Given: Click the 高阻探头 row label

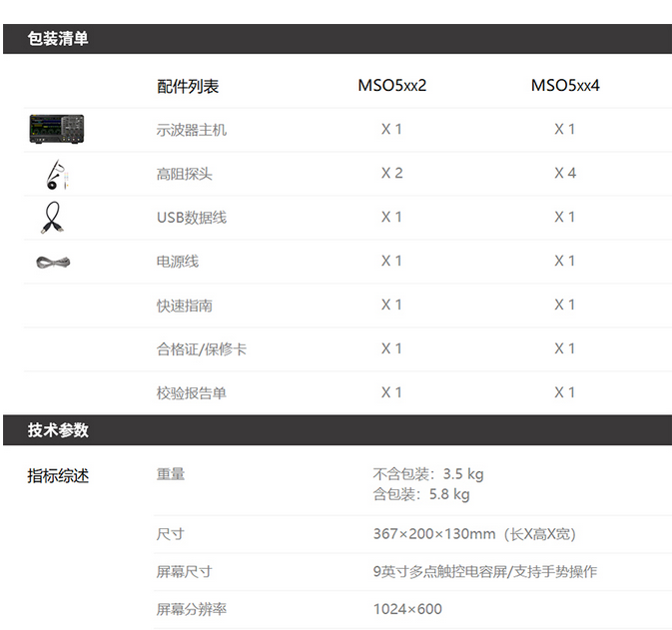Looking at the screenshot, I should click(x=185, y=174).
